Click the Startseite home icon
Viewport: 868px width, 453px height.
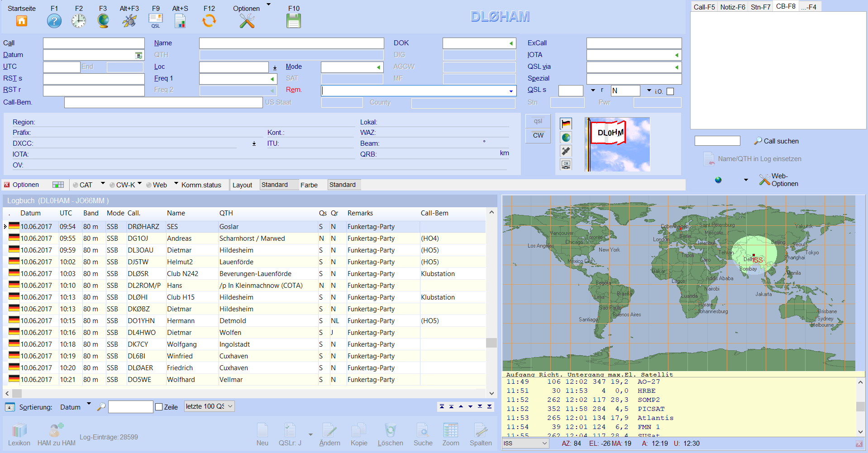[22, 21]
